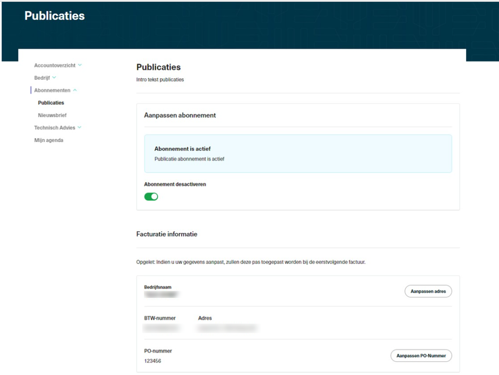Click the Publicaties banner title

55,16
